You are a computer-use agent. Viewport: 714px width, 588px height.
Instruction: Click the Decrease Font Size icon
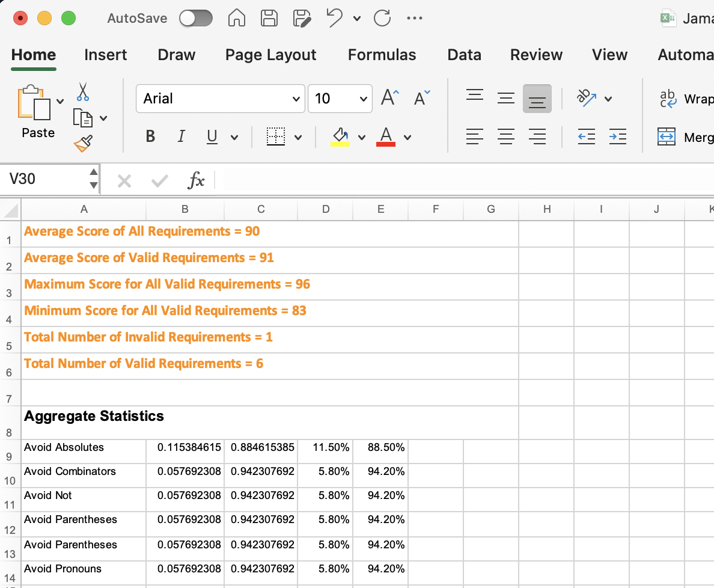422,97
